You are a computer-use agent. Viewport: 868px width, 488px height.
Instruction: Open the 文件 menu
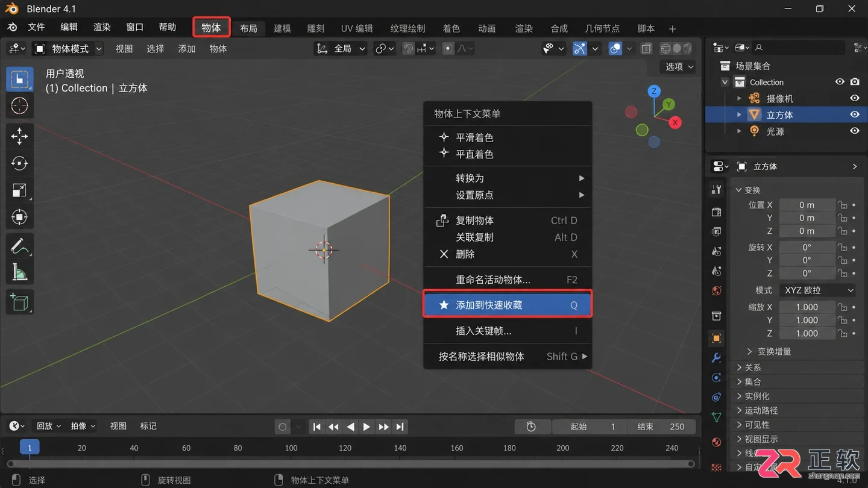[37, 27]
